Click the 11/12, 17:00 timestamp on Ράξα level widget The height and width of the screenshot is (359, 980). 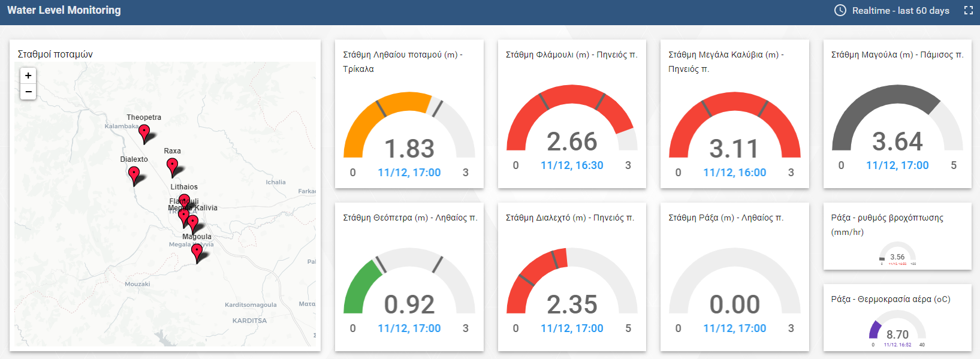pyautogui.click(x=735, y=328)
